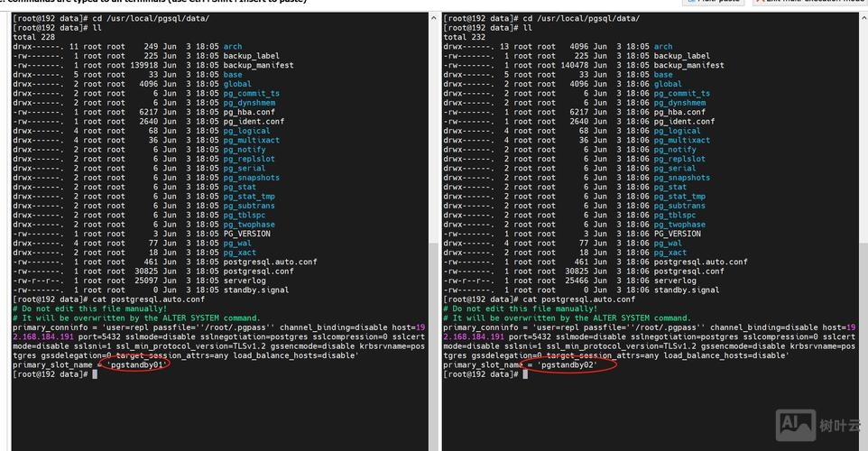Click the 'arch' directory in left terminal
This screenshot has width=868, height=451.
pyautogui.click(x=232, y=46)
